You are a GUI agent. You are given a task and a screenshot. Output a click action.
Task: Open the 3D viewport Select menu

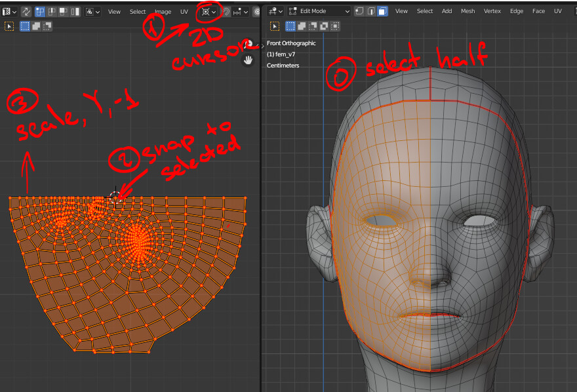(x=425, y=11)
